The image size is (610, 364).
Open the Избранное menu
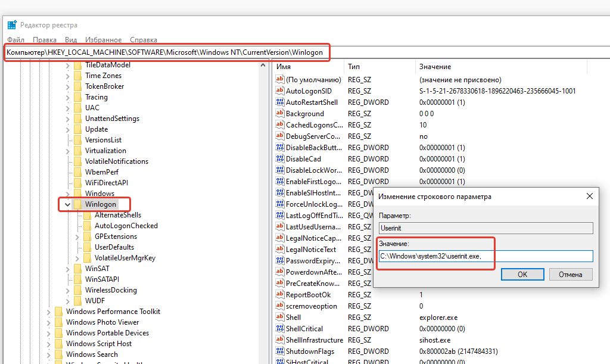[x=103, y=39]
